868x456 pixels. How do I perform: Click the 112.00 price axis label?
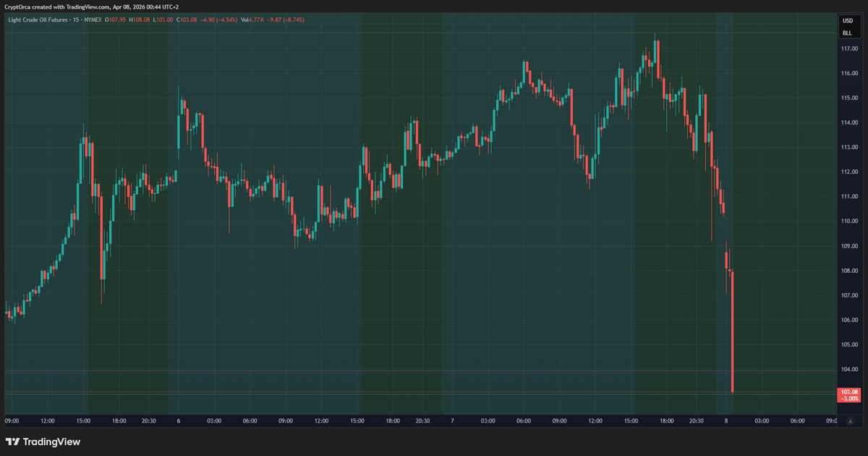pos(849,172)
